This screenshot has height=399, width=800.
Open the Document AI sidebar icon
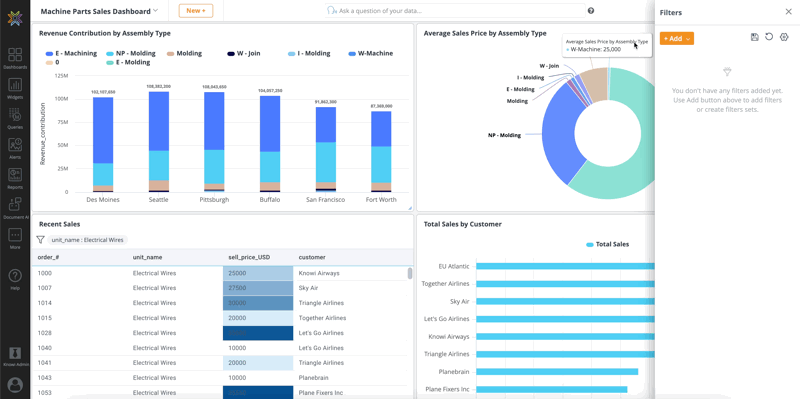pos(15,205)
